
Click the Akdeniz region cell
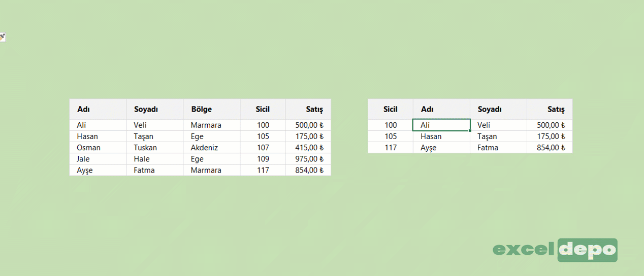coord(211,148)
